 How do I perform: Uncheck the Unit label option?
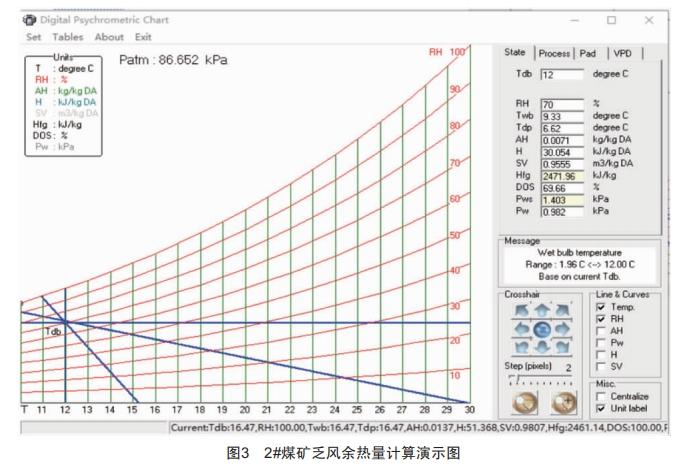600,409
